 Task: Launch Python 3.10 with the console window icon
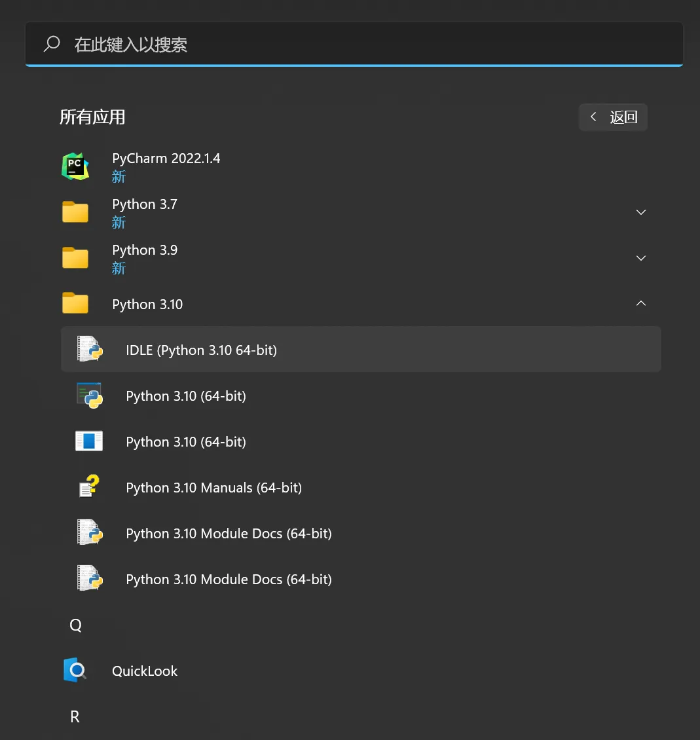pyautogui.click(x=89, y=396)
